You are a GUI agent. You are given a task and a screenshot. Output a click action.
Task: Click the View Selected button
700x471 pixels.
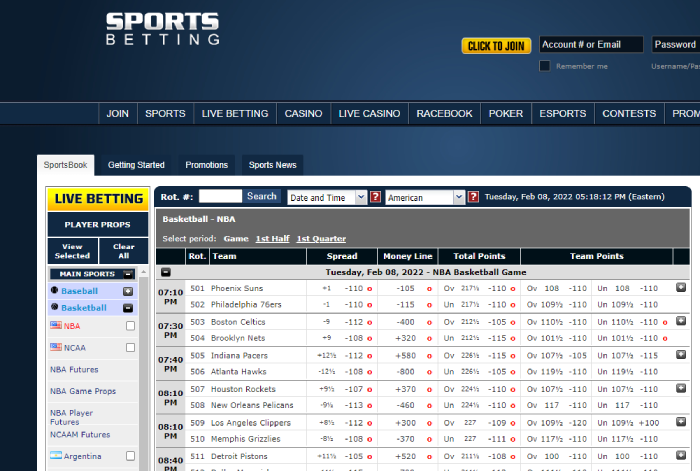(x=73, y=251)
